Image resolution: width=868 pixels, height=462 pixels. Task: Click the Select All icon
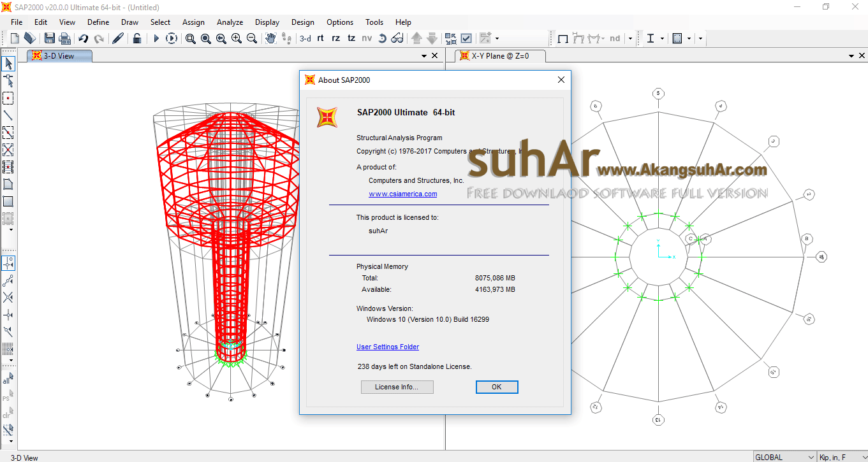point(8,379)
